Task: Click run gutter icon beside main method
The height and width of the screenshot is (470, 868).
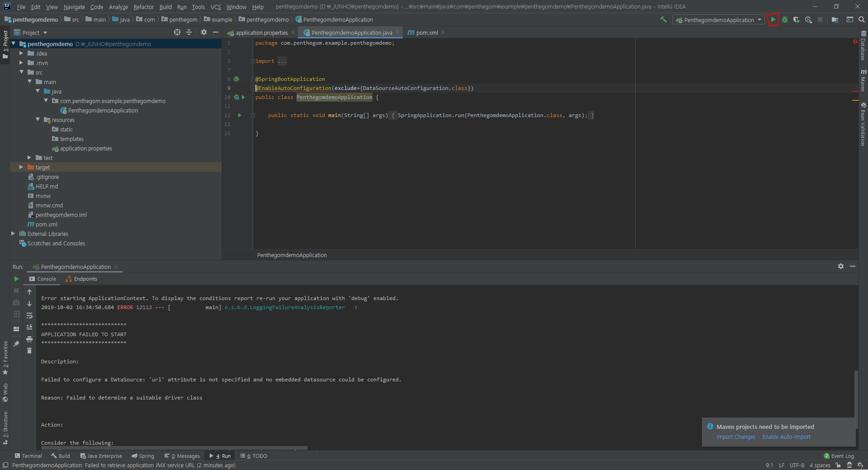Action: coord(240,115)
